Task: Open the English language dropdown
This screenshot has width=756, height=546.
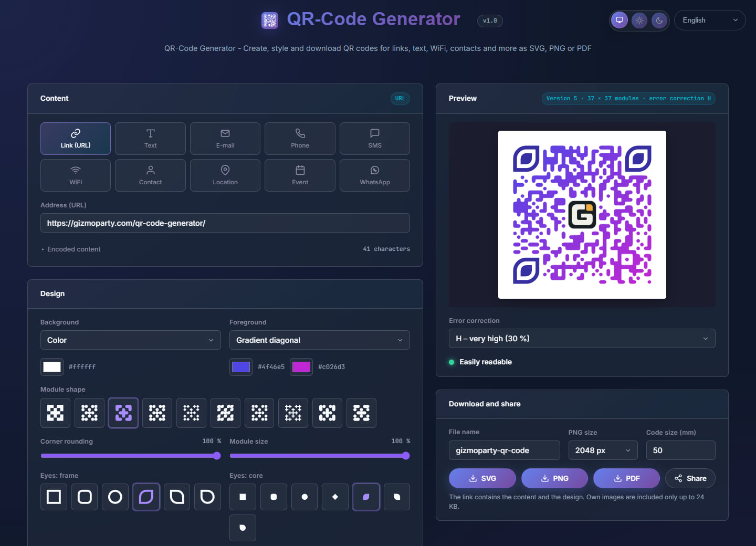Action: click(x=710, y=20)
